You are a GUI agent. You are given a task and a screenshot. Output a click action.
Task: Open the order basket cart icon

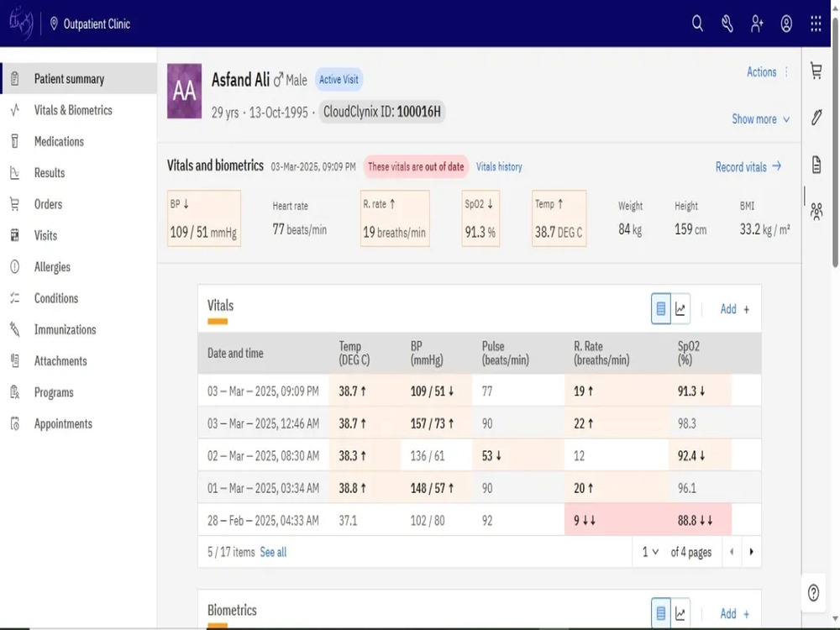[816, 71]
